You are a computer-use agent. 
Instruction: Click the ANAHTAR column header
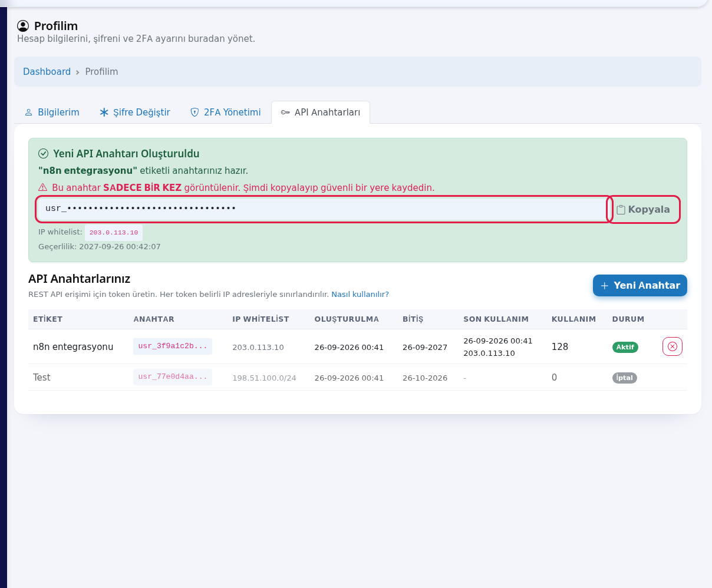[x=154, y=319]
